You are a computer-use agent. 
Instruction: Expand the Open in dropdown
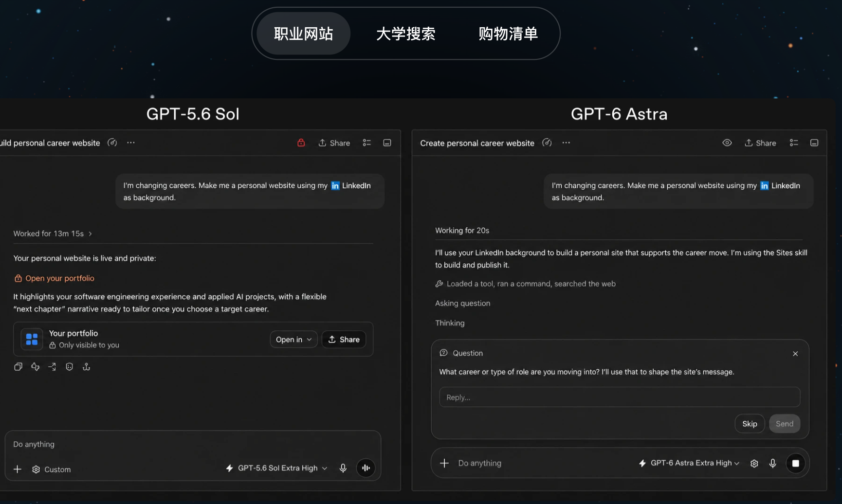(293, 339)
